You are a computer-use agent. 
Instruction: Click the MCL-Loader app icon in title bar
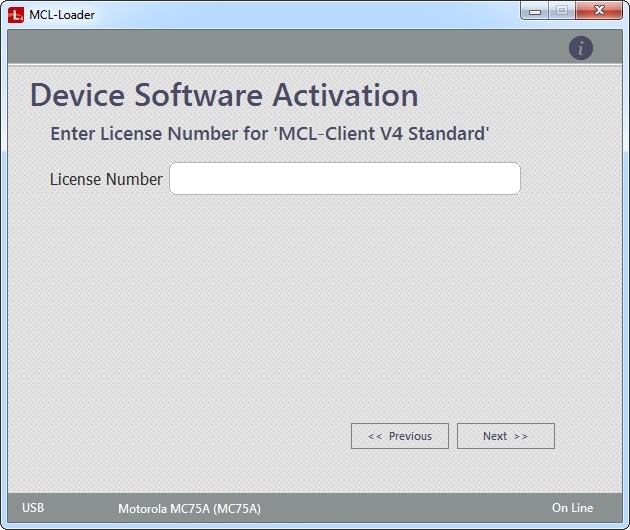16,14
